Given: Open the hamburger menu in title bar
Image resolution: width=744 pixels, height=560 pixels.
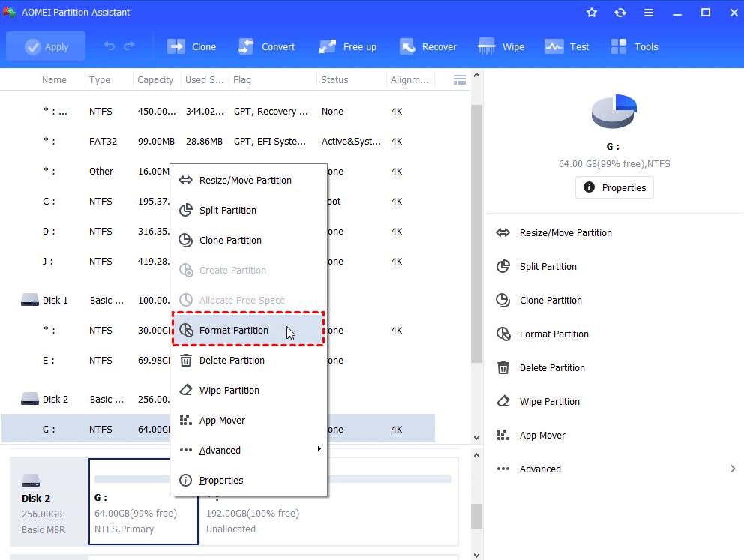Looking at the screenshot, I should pyautogui.click(x=649, y=13).
